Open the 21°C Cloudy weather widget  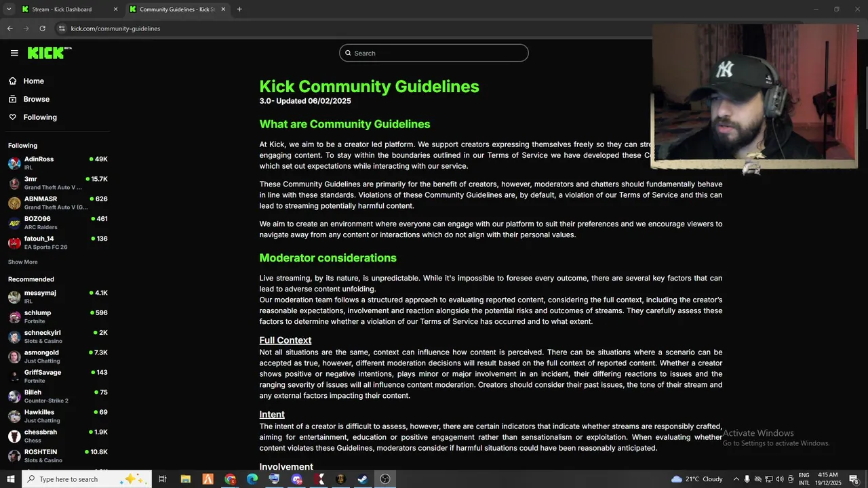(x=697, y=479)
